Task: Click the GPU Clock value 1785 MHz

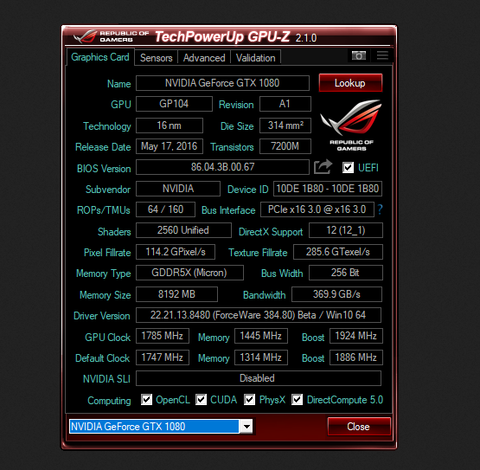Action: point(162,336)
